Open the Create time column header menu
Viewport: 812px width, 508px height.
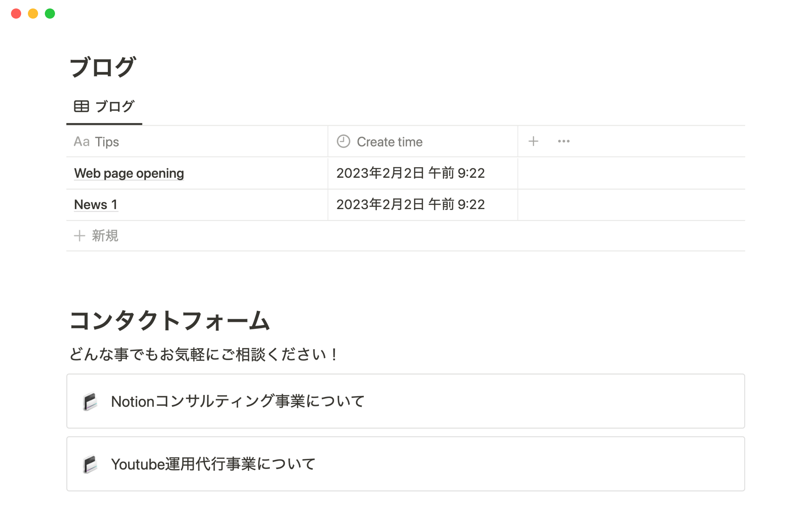pos(390,142)
